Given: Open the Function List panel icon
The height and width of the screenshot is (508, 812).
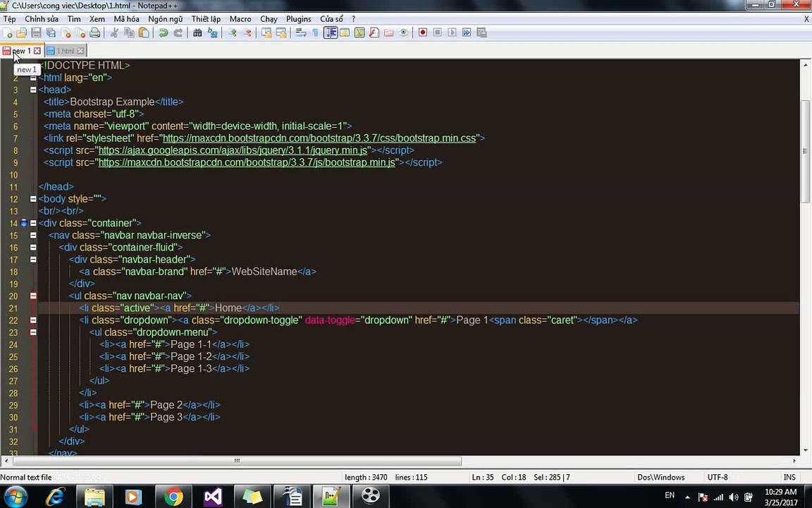Looking at the screenshot, I should point(374,32).
